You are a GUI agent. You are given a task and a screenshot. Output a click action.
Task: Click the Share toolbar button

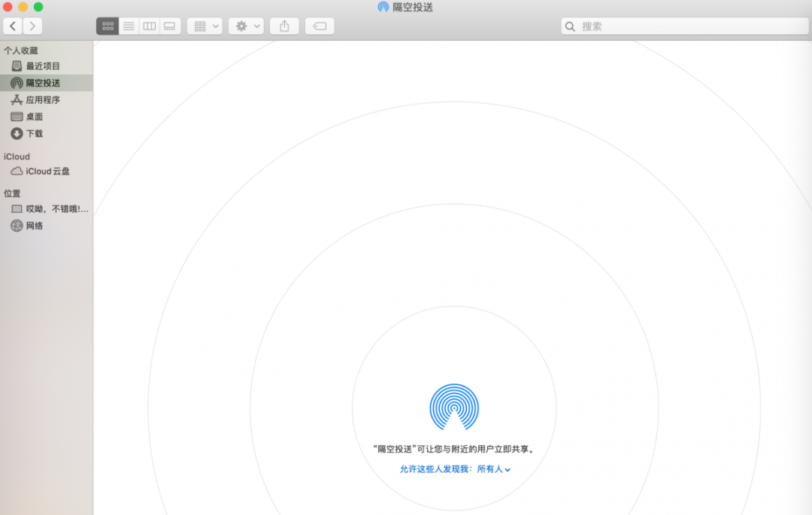pyautogui.click(x=284, y=26)
